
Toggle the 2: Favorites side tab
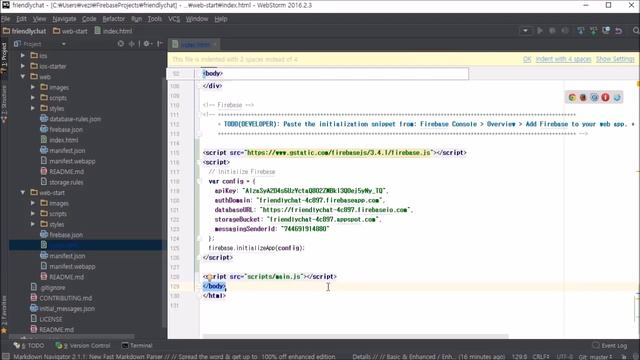click(4, 314)
